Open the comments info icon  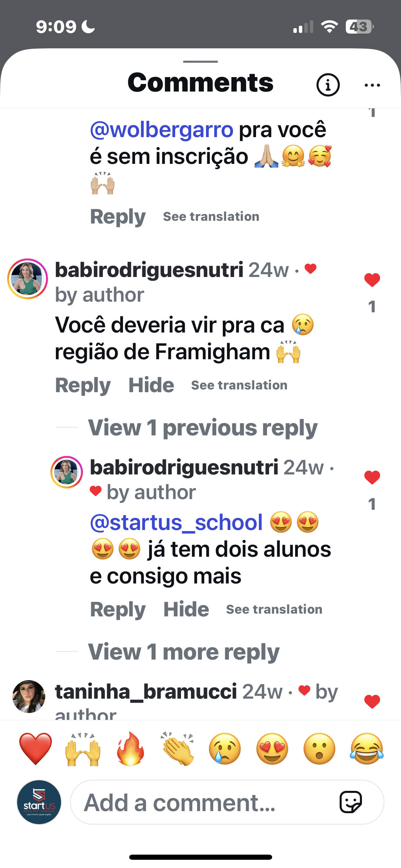point(328,85)
